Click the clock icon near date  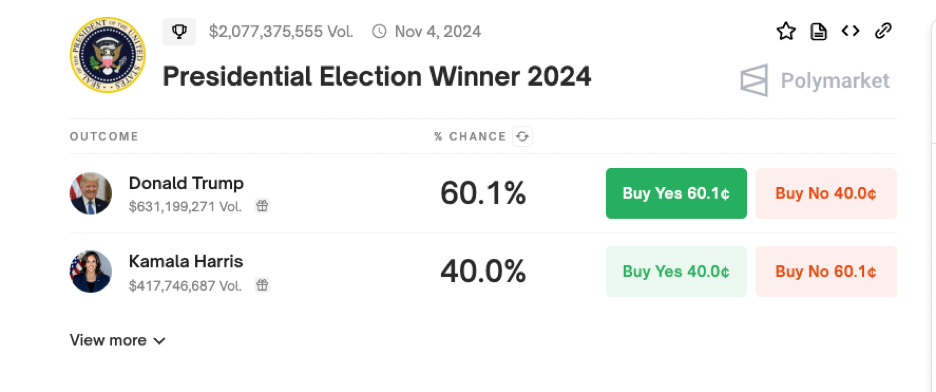tap(379, 31)
